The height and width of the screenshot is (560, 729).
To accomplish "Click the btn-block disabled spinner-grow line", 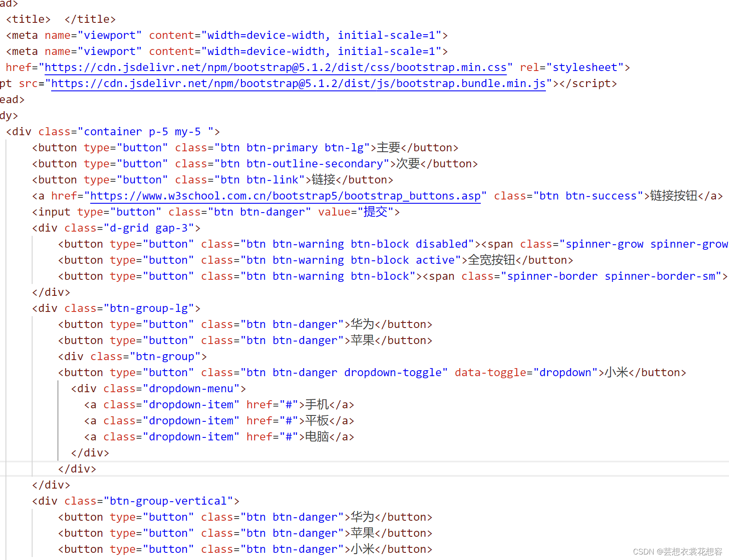I will click(x=393, y=244).
